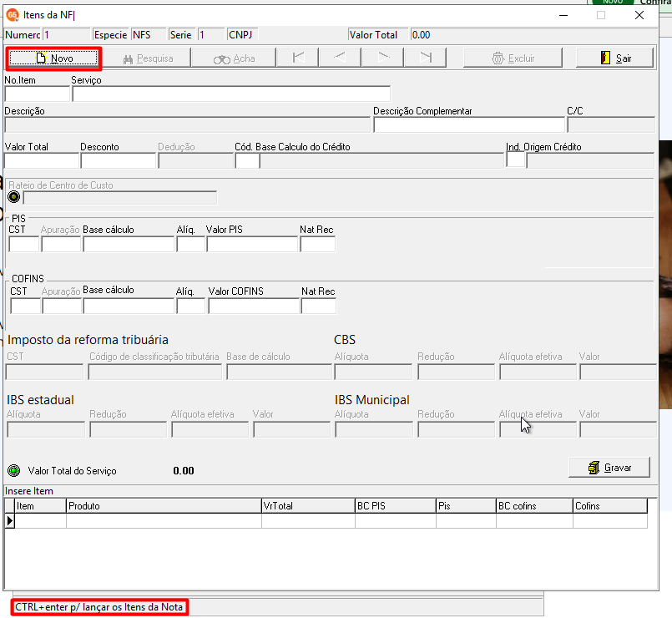672x618 pixels.
Task: Click the Desconto input field
Action: 119,161
